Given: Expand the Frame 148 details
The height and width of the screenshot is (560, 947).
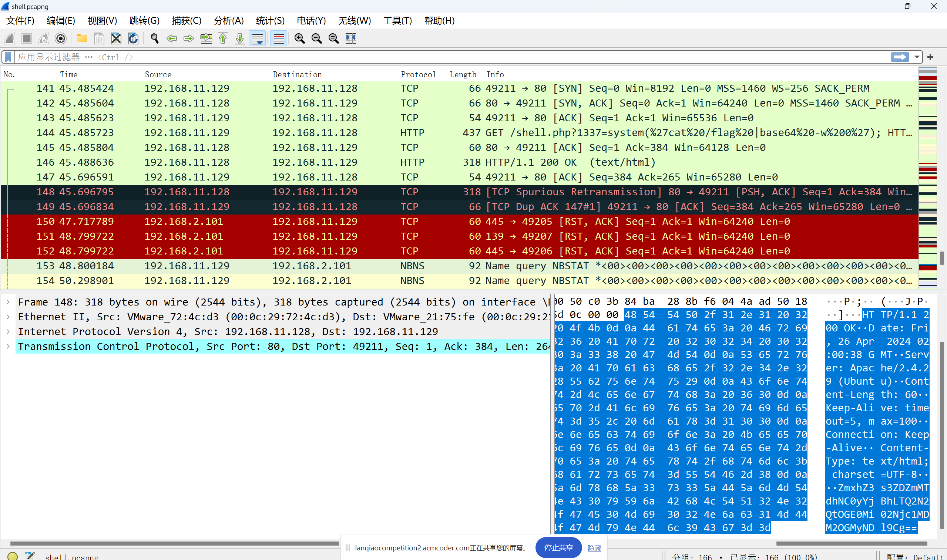Looking at the screenshot, I should pos(8,302).
